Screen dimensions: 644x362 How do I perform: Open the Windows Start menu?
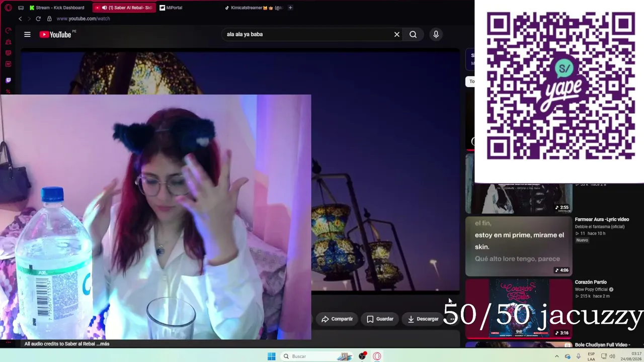(x=271, y=356)
